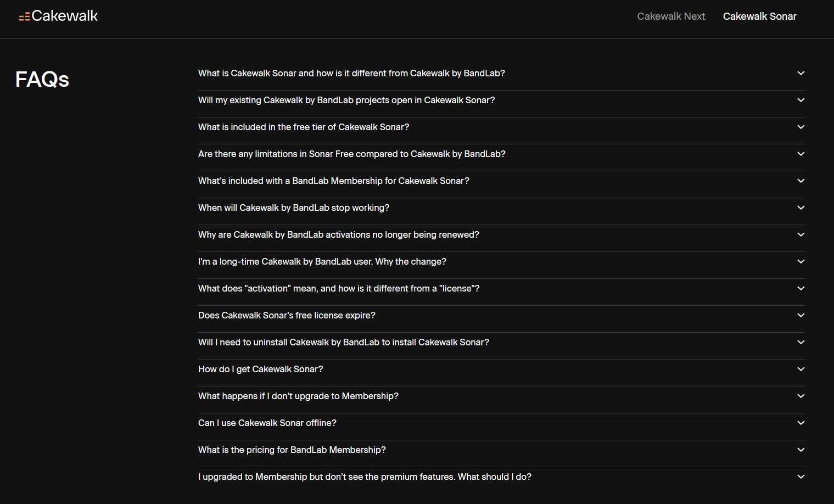Expand chevron for 'What is Cakewalk Sonar' question
The height and width of the screenshot is (504, 834).
801,73
